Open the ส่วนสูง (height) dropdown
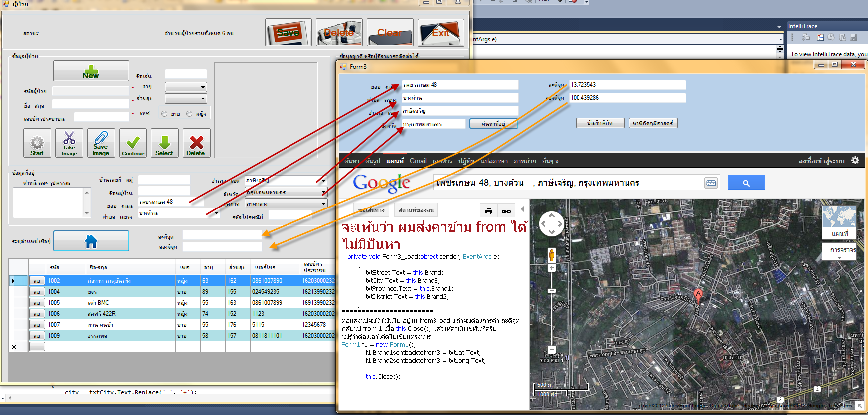Image resolution: width=868 pixels, height=415 pixels. 203,99
